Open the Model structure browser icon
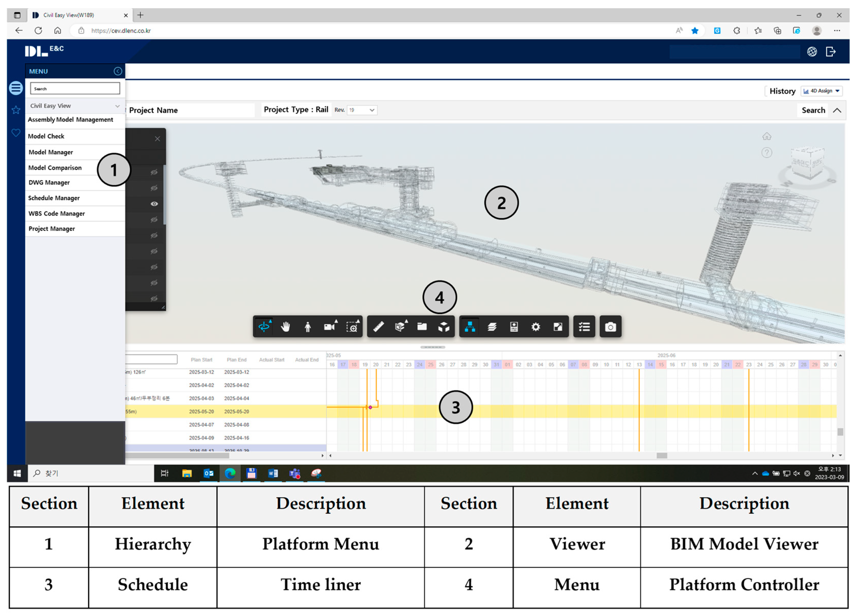Viewport: 854px width, 616px height. coord(470,327)
